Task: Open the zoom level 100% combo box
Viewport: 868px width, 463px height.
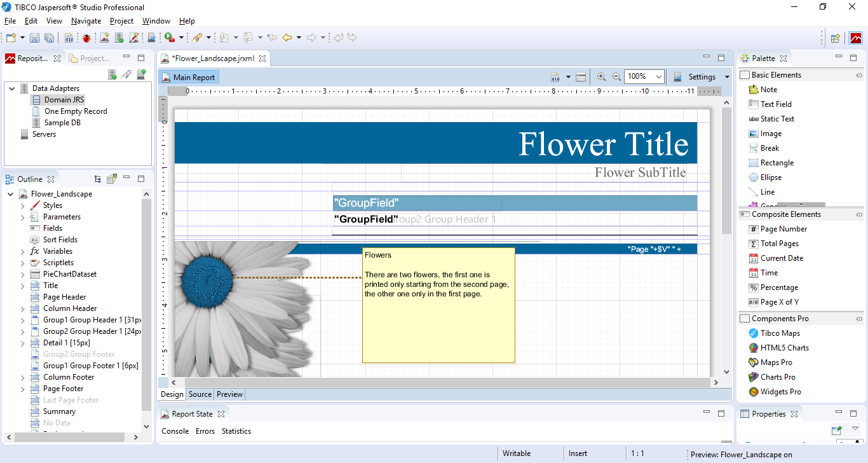Action: tap(644, 77)
